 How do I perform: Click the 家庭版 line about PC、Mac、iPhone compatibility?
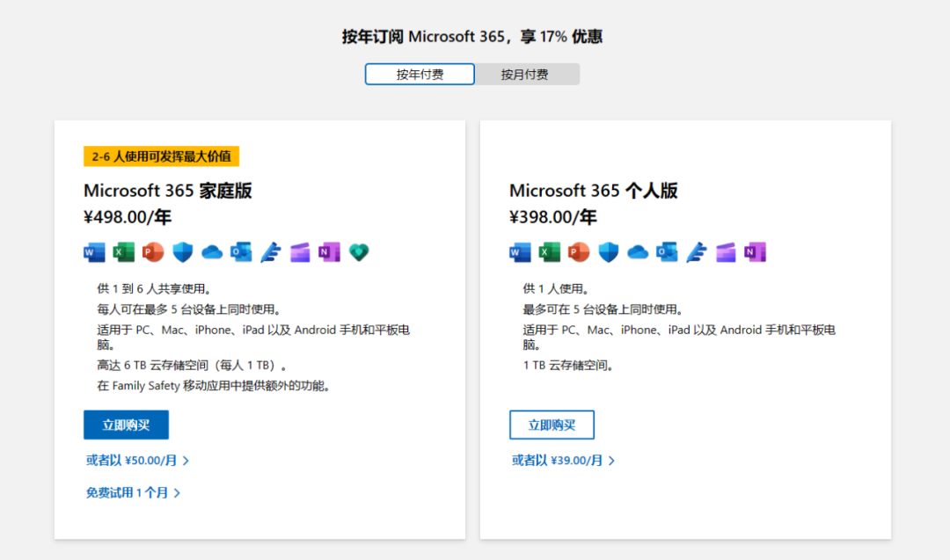click(253, 338)
